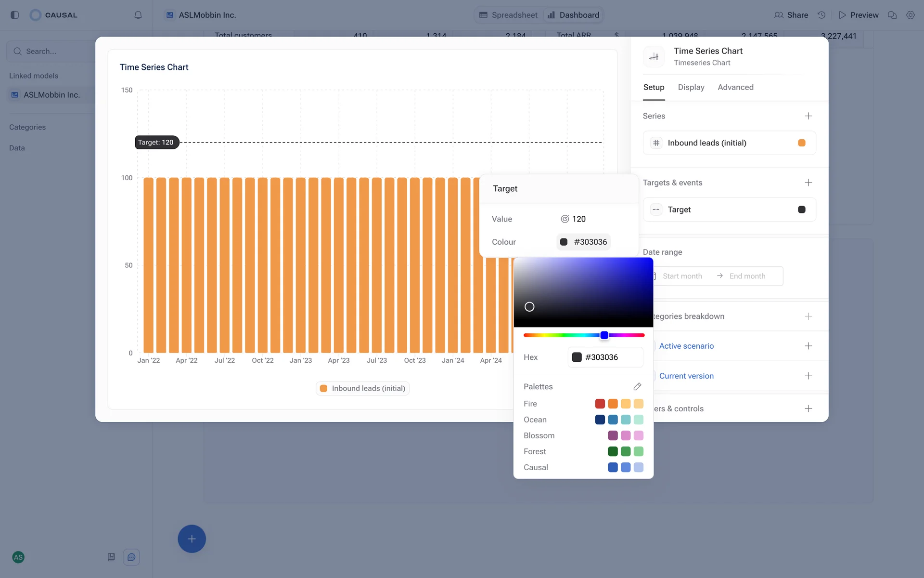Click the hue slider handle
The height and width of the screenshot is (578, 924).
tap(604, 335)
